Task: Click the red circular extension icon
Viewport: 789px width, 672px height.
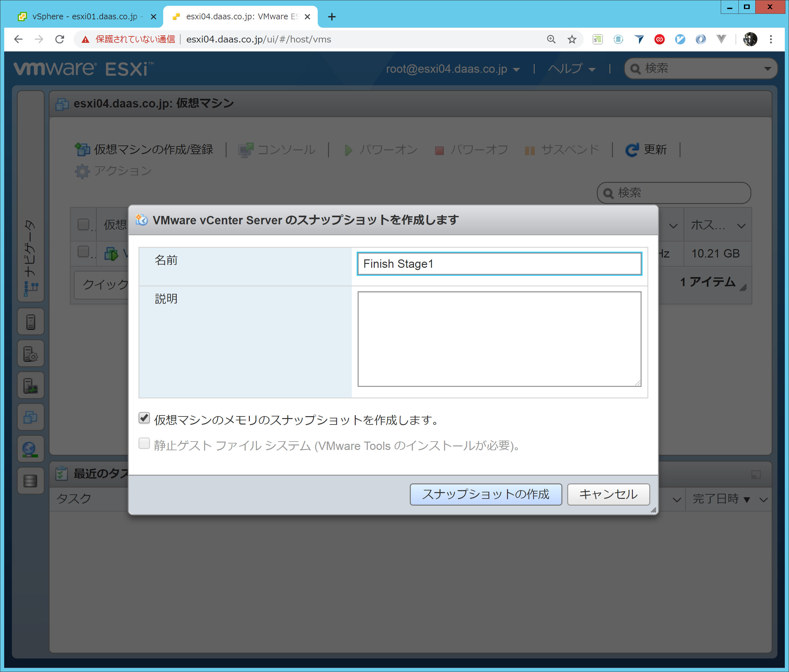Action: (x=660, y=39)
